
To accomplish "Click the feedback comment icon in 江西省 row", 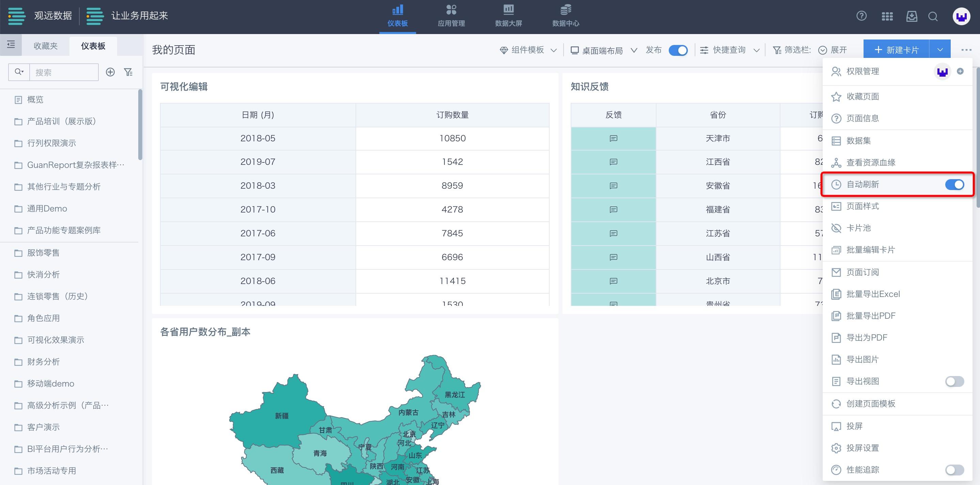I will 613,162.
